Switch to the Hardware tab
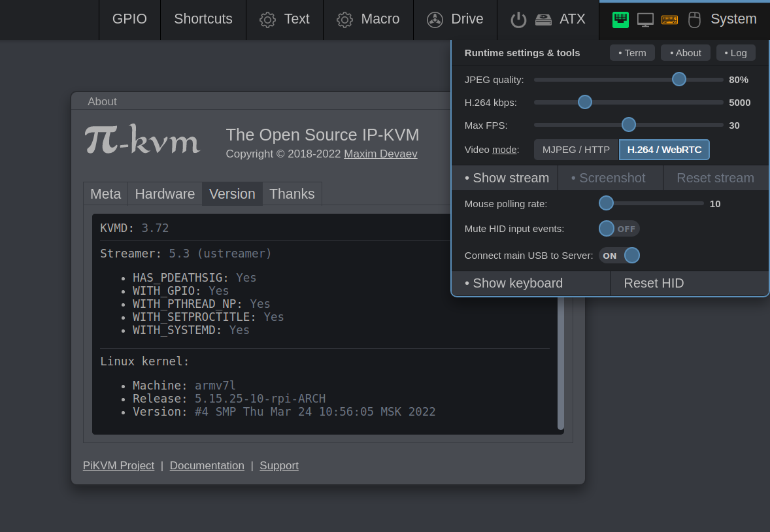Viewport: 770px width, 532px height. pos(165,193)
